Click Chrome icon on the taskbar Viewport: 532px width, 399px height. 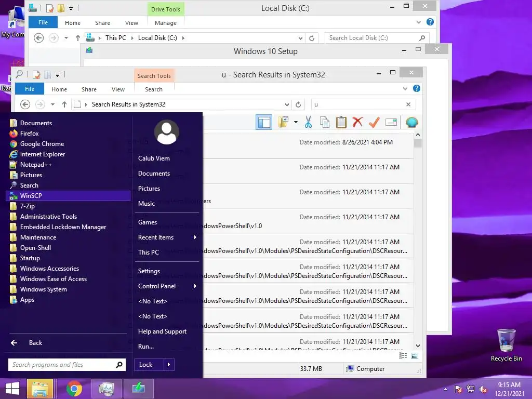pyautogui.click(x=74, y=389)
